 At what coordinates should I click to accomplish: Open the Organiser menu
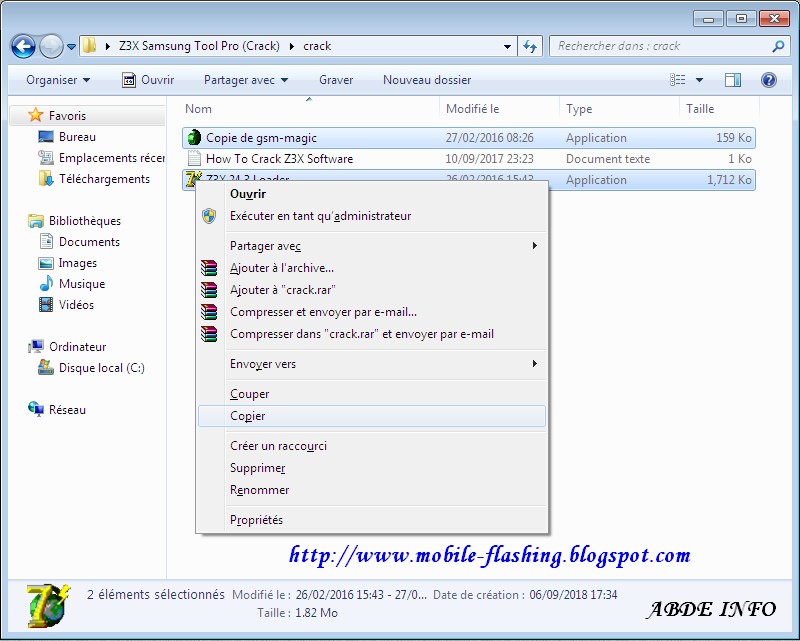58,80
